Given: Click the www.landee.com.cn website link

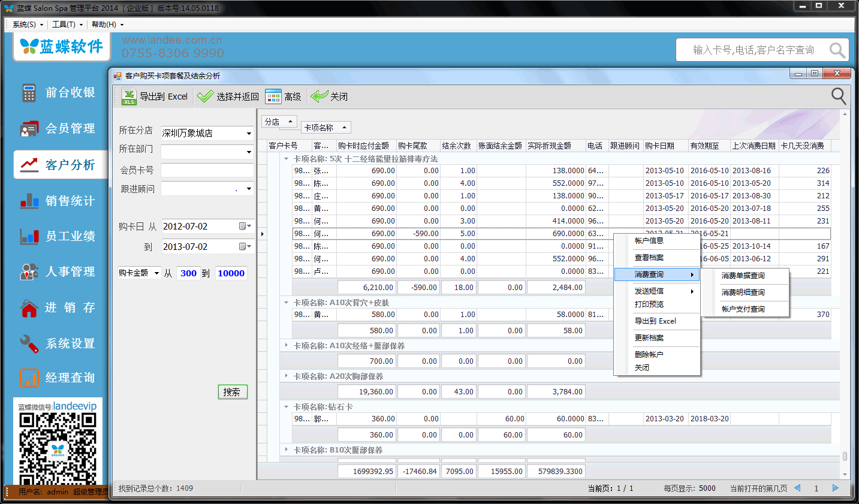Looking at the screenshot, I should [172, 40].
